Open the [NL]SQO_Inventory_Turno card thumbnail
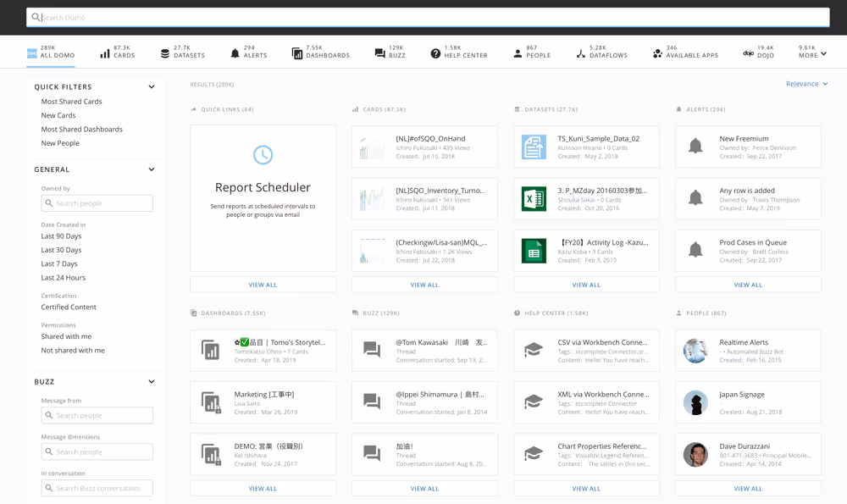The width and height of the screenshot is (847, 504). 372,199
